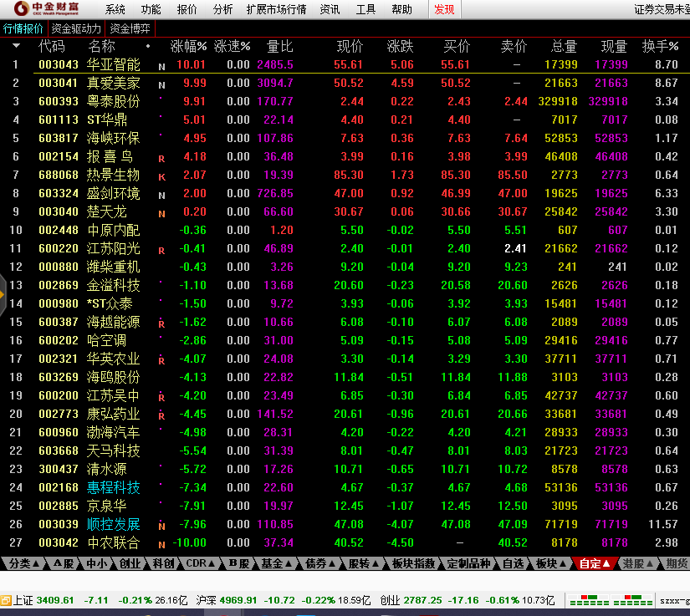Screen dimensions: 690x616
Task: Open the column dropdown triangle beside 代码
Action: point(16,46)
